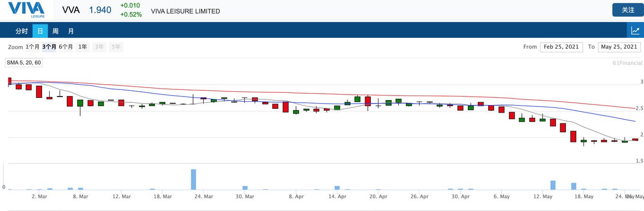Edit the From date field Feb 25, 2021
This screenshot has width=644, height=211.
pyautogui.click(x=561, y=47)
